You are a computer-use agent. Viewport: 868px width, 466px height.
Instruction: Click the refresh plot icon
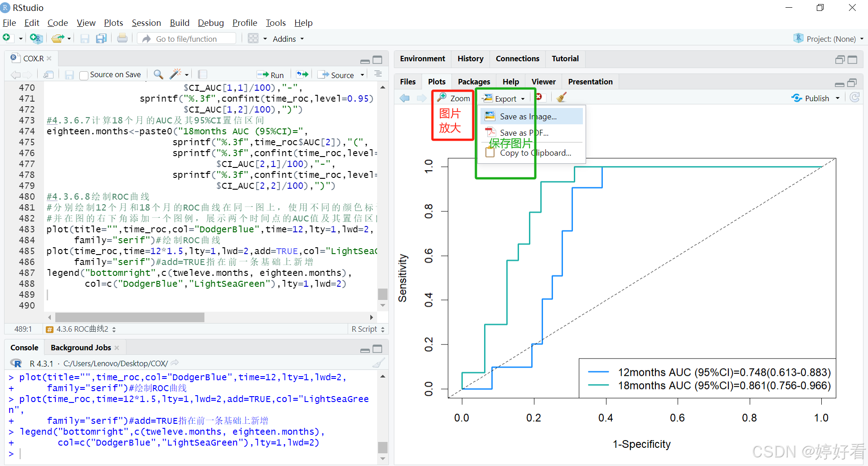[855, 98]
